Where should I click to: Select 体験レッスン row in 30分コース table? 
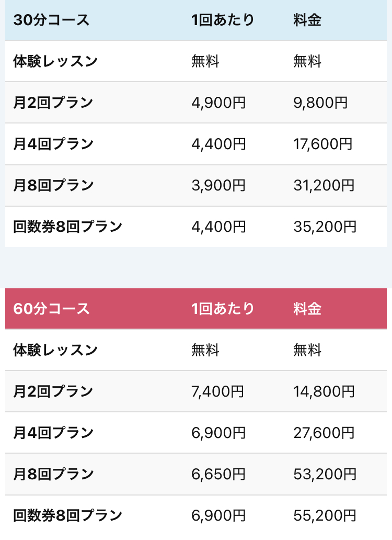tap(55, 61)
